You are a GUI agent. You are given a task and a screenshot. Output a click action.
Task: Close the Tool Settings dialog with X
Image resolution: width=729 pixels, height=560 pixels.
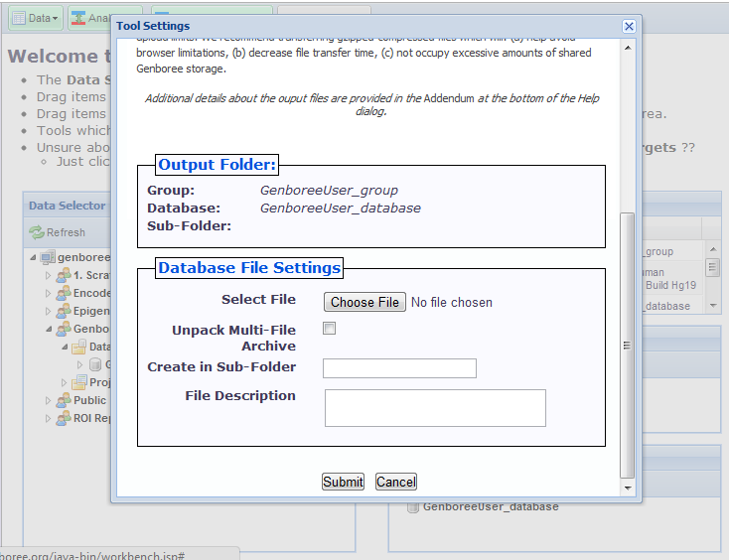(629, 26)
